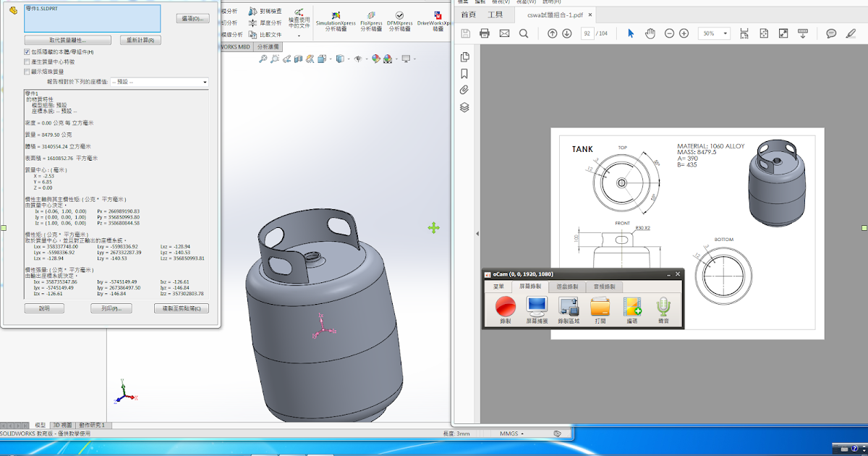Click the PDF attachments paperclip icon

[x=464, y=90]
